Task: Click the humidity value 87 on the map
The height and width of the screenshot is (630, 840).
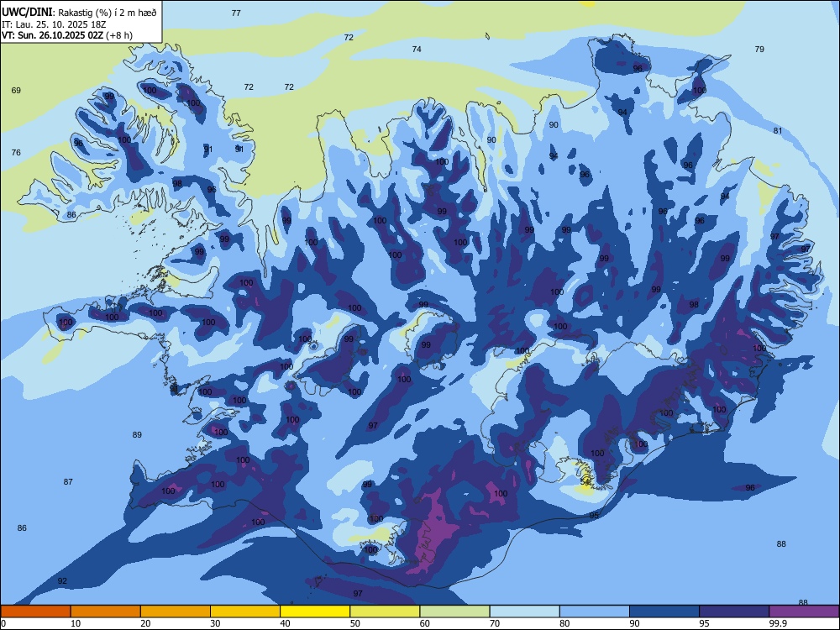Action: pyautogui.click(x=68, y=481)
